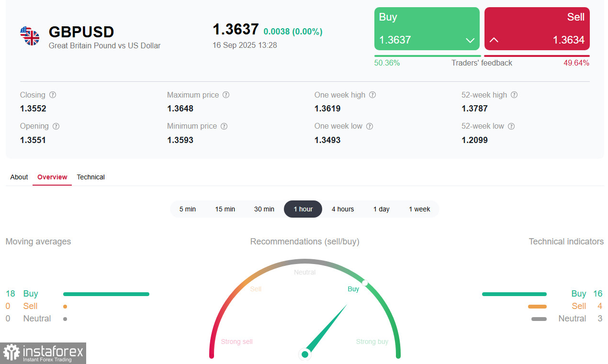Click the Minimum price value 1.3593
The width and height of the screenshot is (608, 364).
pos(180,140)
